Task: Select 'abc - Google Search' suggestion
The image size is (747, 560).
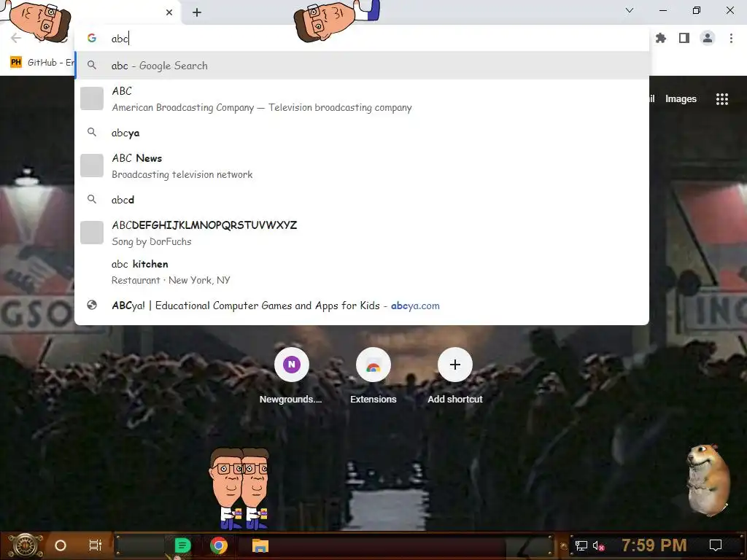Action: pos(362,66)
